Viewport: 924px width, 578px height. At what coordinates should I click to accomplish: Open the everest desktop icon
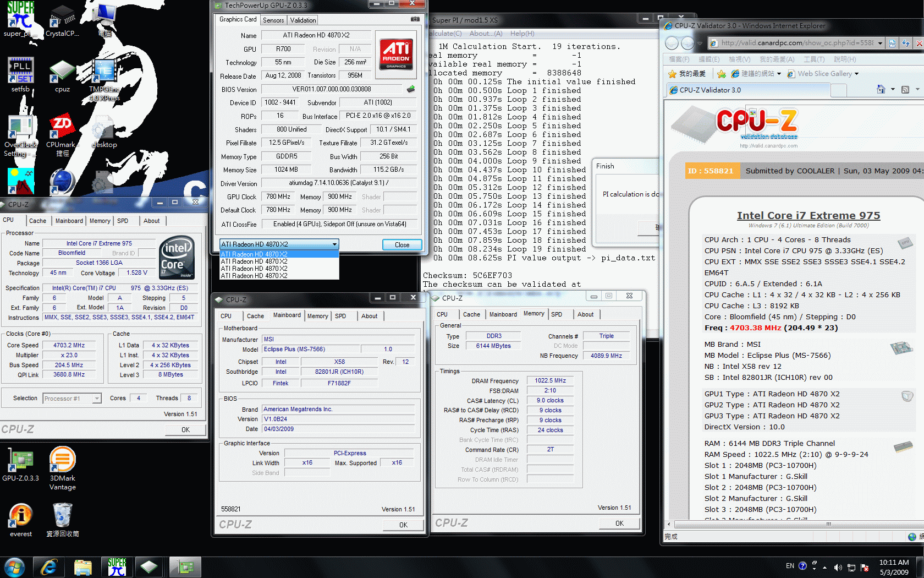20,520
